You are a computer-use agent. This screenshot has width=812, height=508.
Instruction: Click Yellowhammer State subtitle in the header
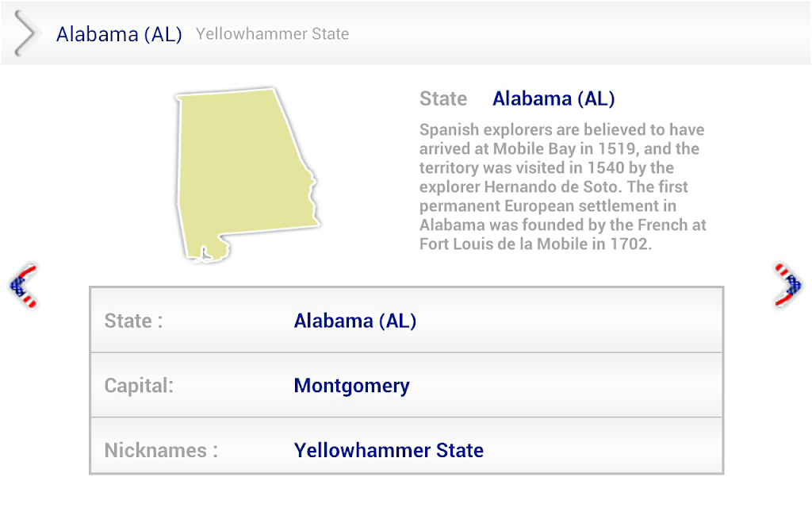[x=273, y=34]
